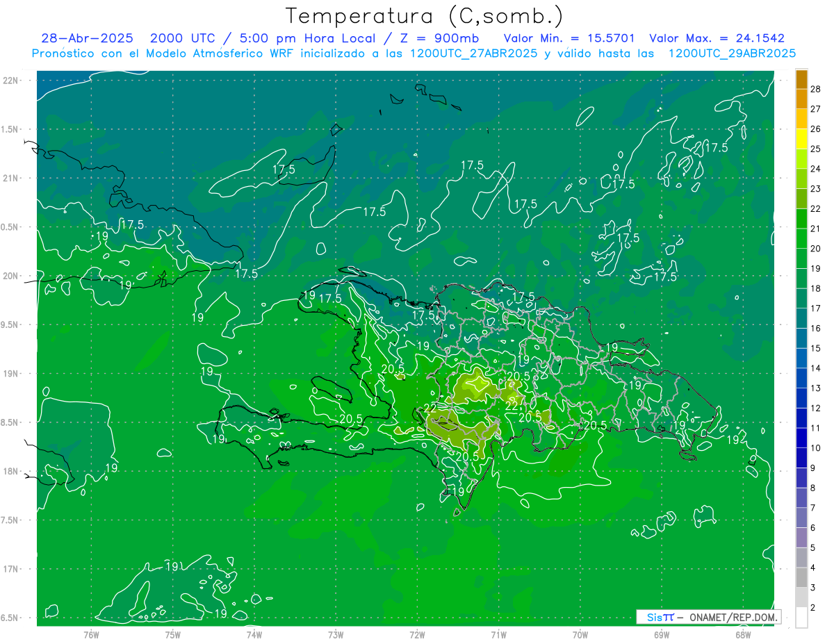Click the orange swatch below legend value 28
This screenshot has height=644, width=834.
click(x=801, y=99)
